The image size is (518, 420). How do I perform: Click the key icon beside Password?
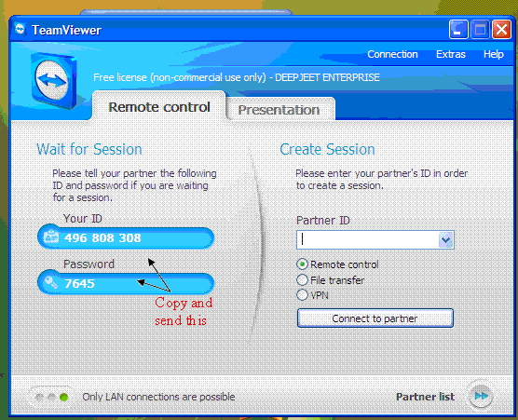[x=51, y=283]
